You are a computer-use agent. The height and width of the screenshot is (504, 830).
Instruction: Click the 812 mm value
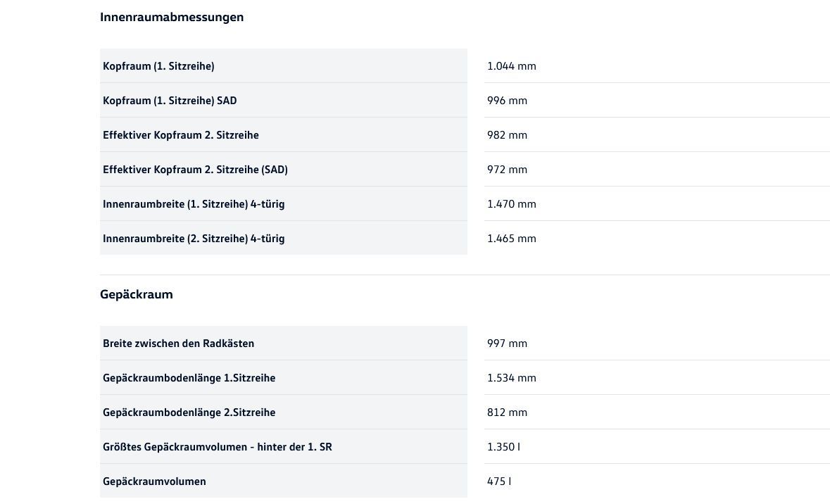[x=507, y=412]
